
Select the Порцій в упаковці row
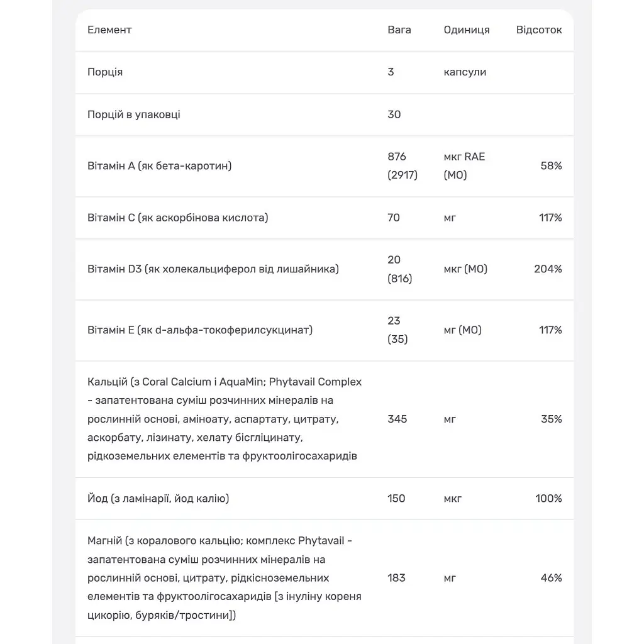click(x=325, y=114)
